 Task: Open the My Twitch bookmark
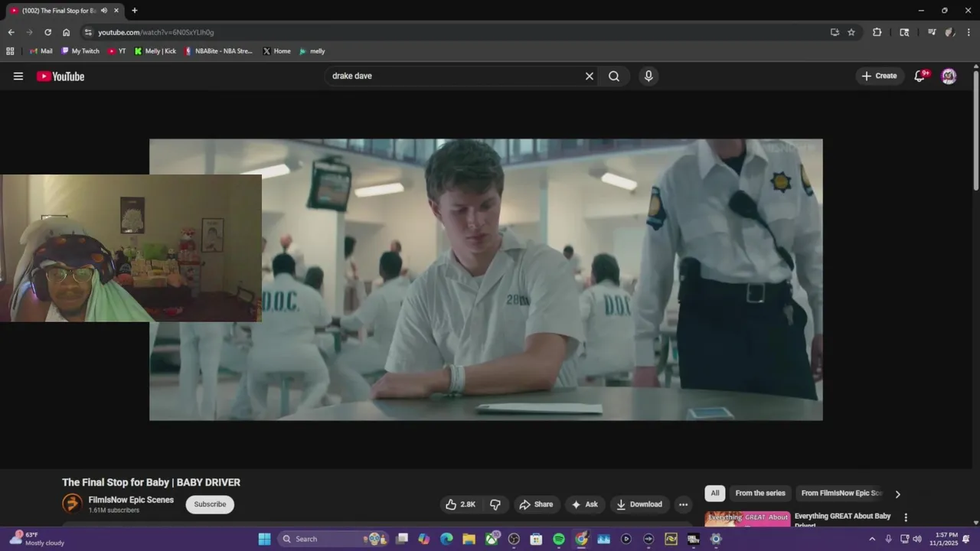click(80, 51)
